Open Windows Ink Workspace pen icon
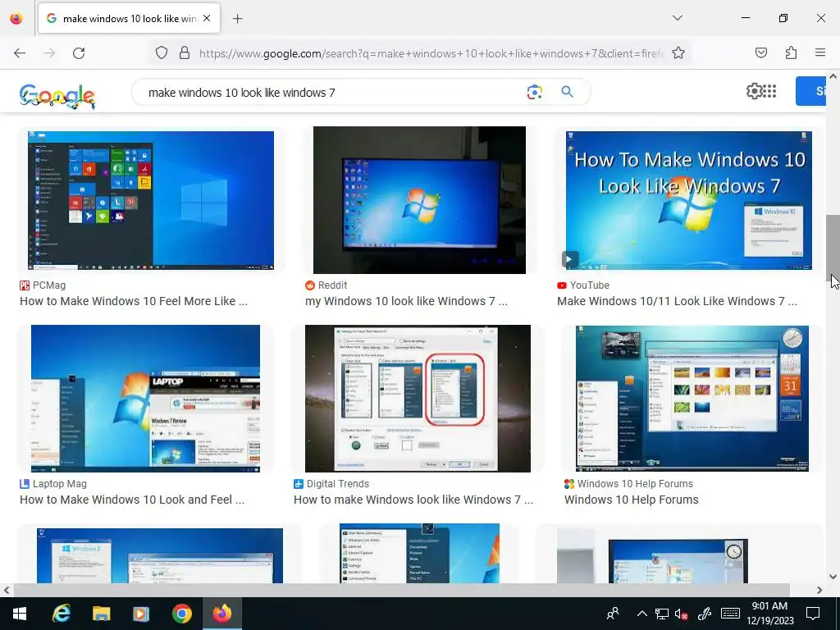The width and height of the screenshot is (840, 630). coord(705,614)
